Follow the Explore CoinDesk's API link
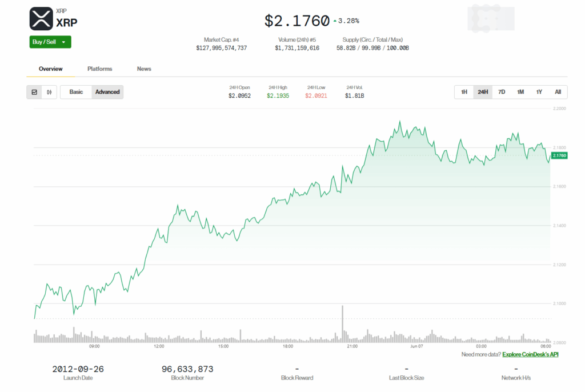The image size is (585, 392). pyautogui.click(x=530, y=354)
